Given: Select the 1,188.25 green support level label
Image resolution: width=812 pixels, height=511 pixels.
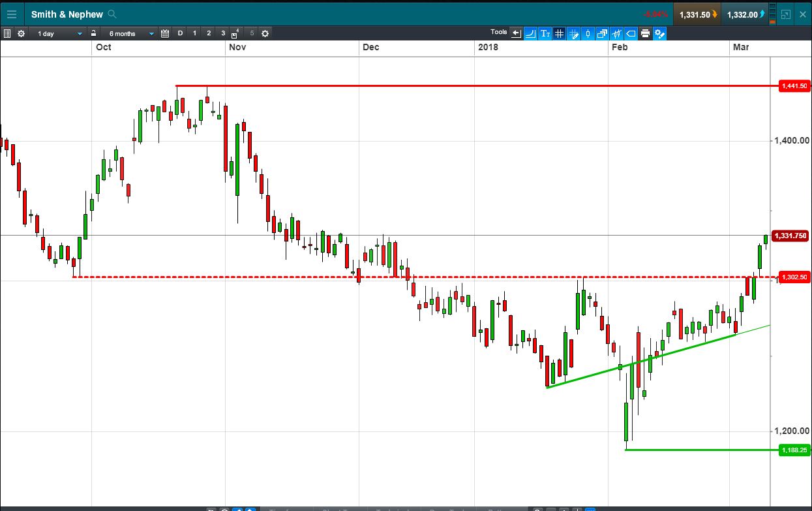Looking at the screenshot, I should coord(794,450).
